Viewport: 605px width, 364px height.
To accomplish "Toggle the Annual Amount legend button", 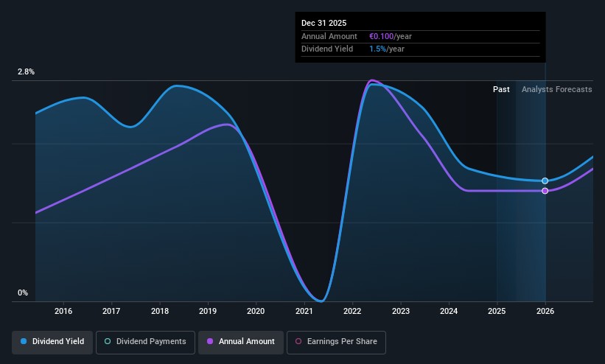I will (240, 342).
